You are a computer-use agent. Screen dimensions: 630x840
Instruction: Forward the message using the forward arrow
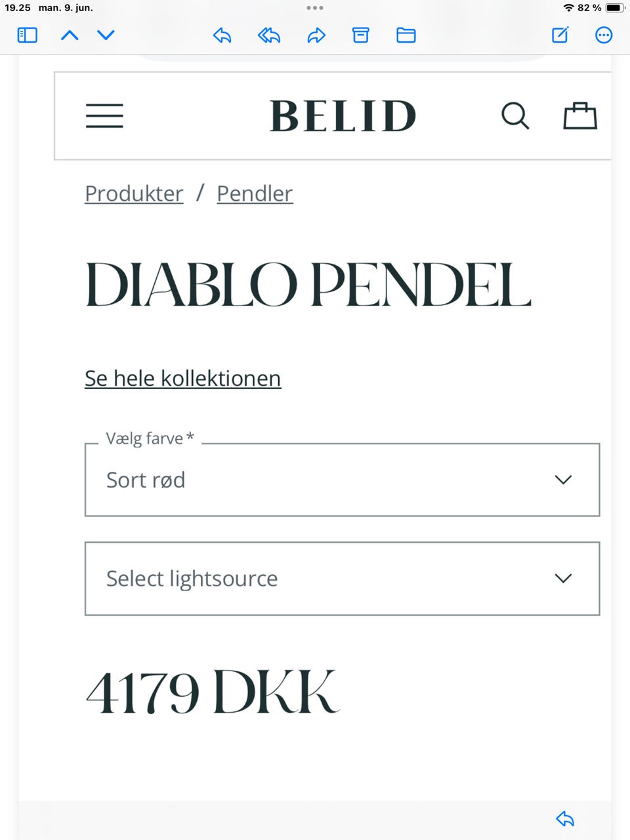pyautogui.click(x=316, y=35)
